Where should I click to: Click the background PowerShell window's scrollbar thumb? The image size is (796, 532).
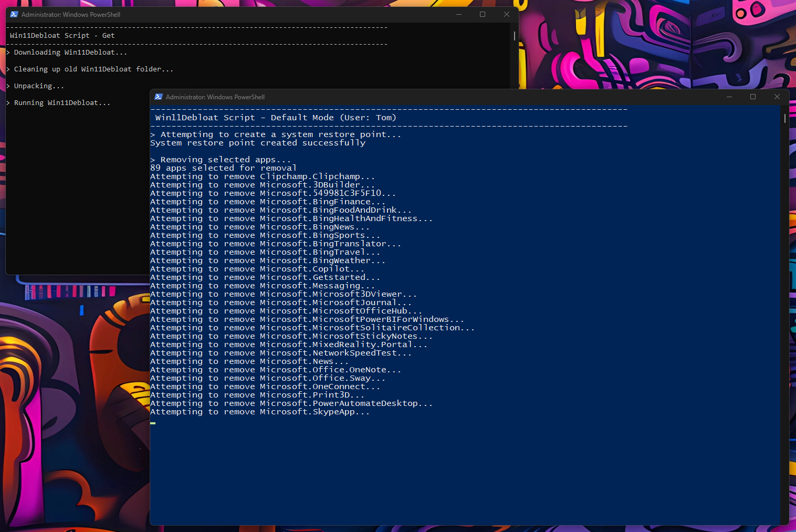click(x=514, y=36)
